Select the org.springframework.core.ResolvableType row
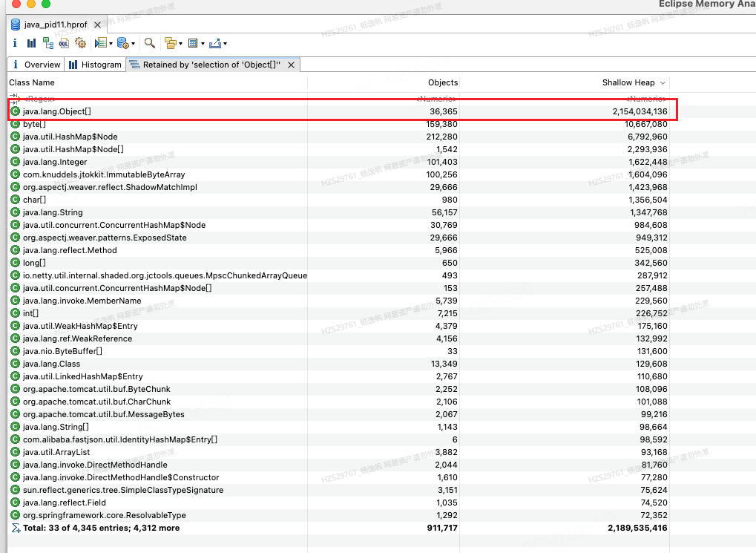Image resolution: width=756 pixels, height=553 pixels. [338, 515]
